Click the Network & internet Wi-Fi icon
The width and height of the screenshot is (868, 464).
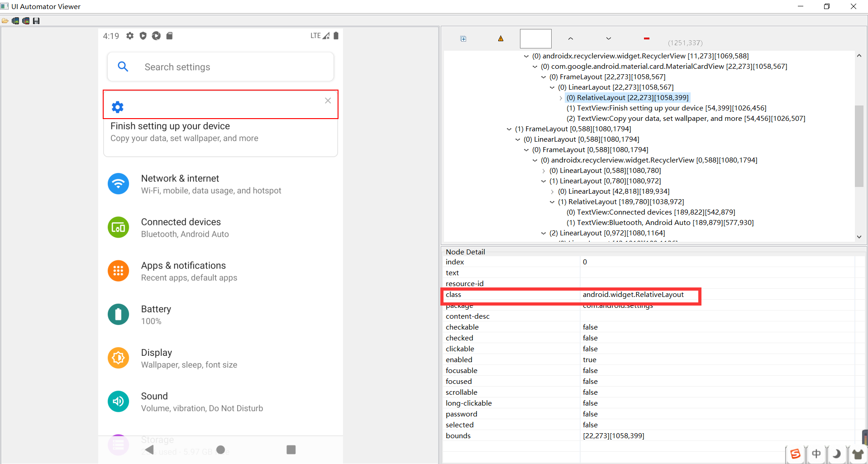pyautogui.click(x=119, y=184)
